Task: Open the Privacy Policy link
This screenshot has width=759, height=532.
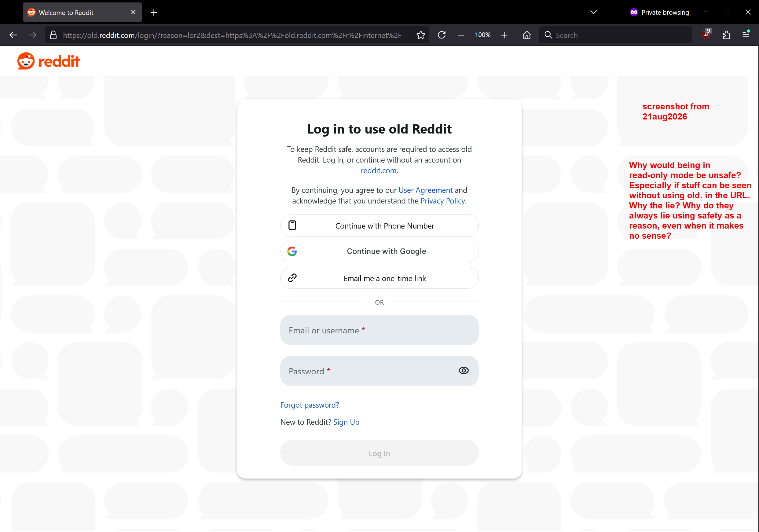Action: pyautogui.click(x=443, y=201)
